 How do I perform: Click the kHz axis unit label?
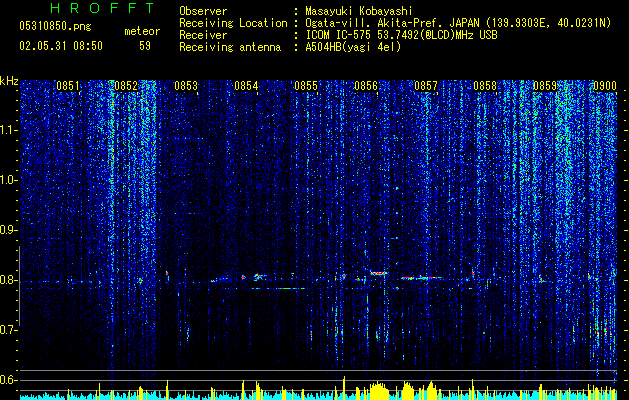pos(9,81)
